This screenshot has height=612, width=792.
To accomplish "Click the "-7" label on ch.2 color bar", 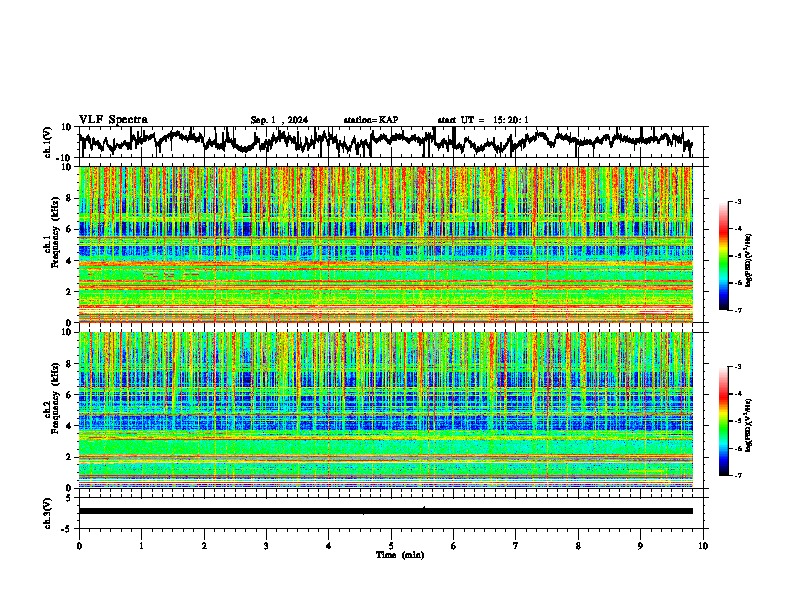I will coord(737,475).
